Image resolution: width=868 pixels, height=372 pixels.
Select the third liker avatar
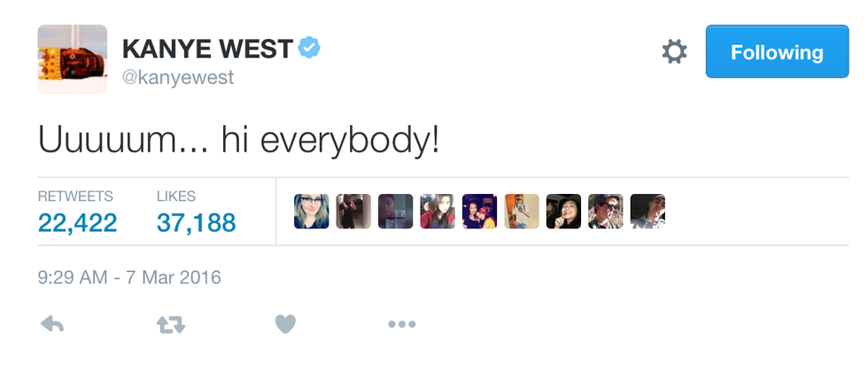(x=396, y=212)
